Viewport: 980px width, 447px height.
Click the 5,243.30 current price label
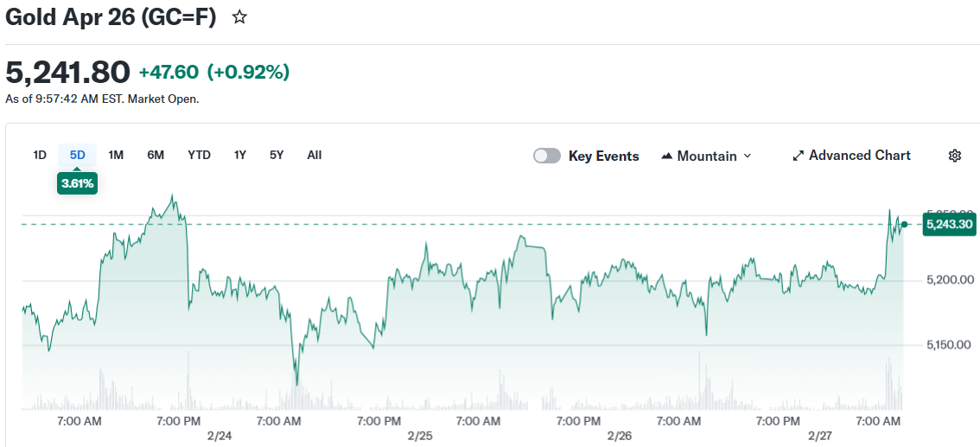(949, 225)
